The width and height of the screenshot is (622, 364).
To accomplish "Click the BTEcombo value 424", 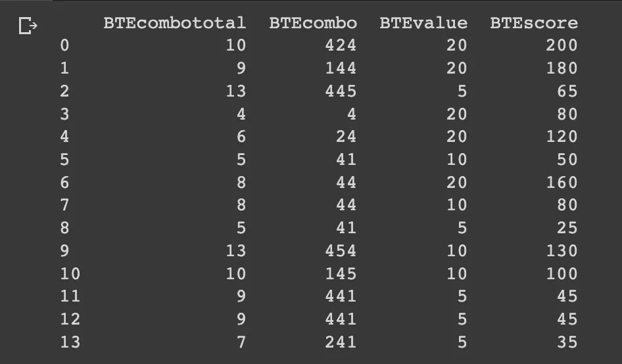I will point(341,45).
